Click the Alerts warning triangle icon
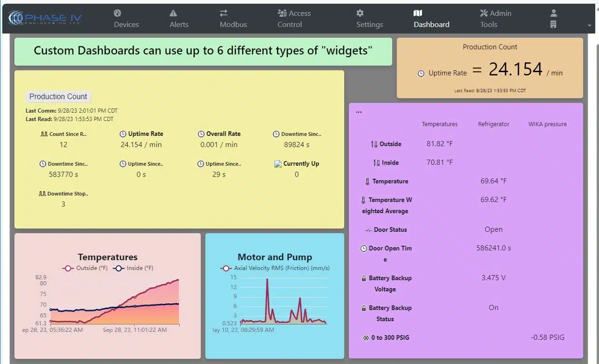The image size is (599, 364). coord(173,13)
